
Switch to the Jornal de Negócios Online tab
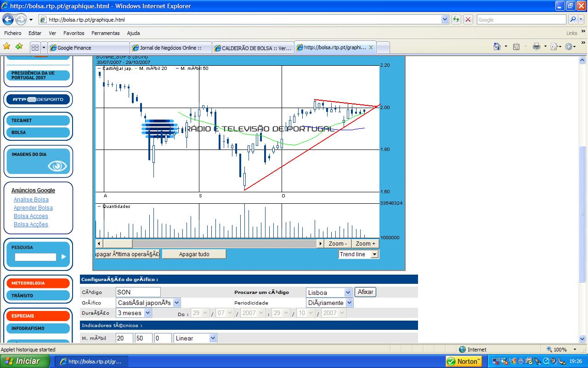pyautogui.click(x=171, y=48)
